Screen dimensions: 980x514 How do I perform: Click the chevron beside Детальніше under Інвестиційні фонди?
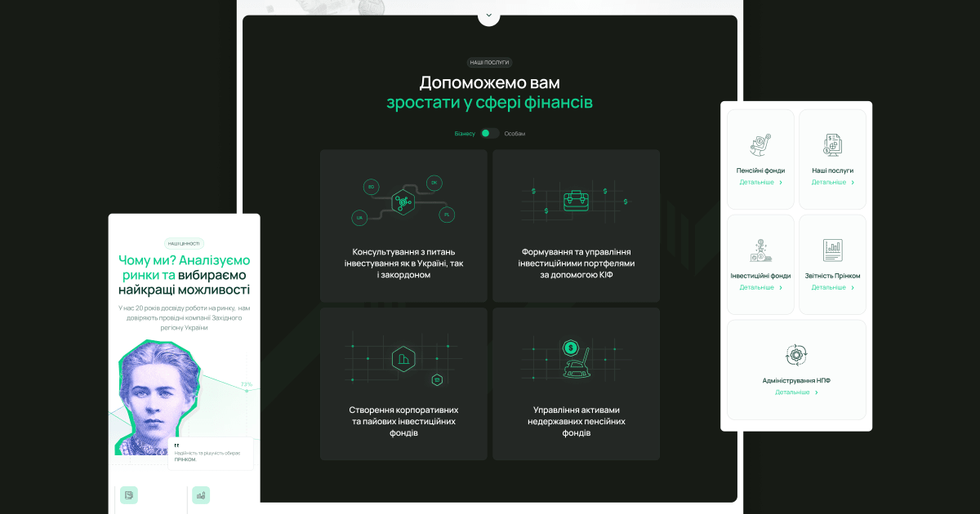781,288
